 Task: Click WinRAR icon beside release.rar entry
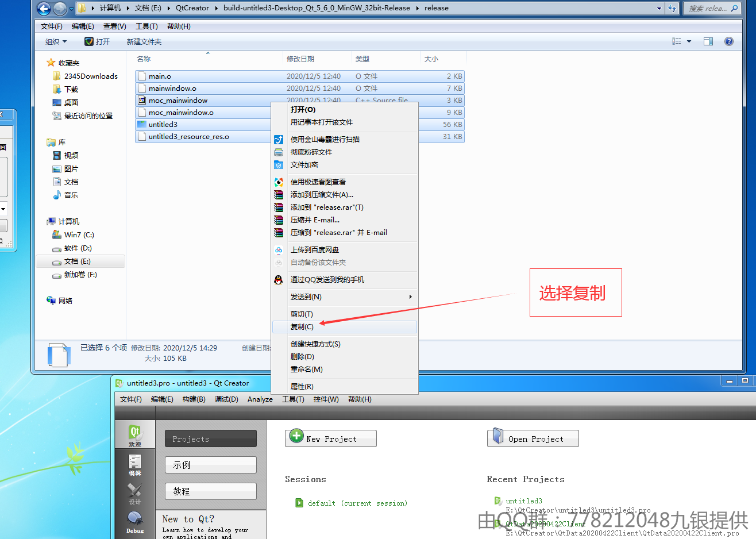click(279, 207)
